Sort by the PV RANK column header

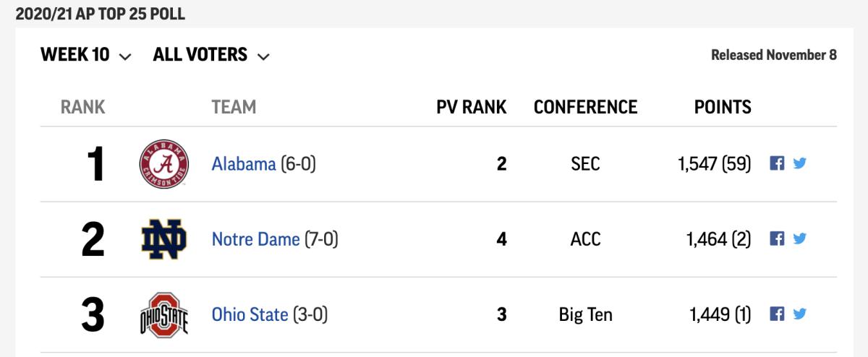472,107
